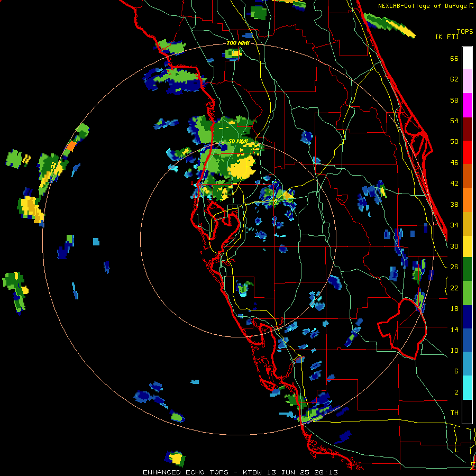The width and height of the screenshot is (476, 476).
Task: Select the [K FT] units label
Action: click(447, 37)
